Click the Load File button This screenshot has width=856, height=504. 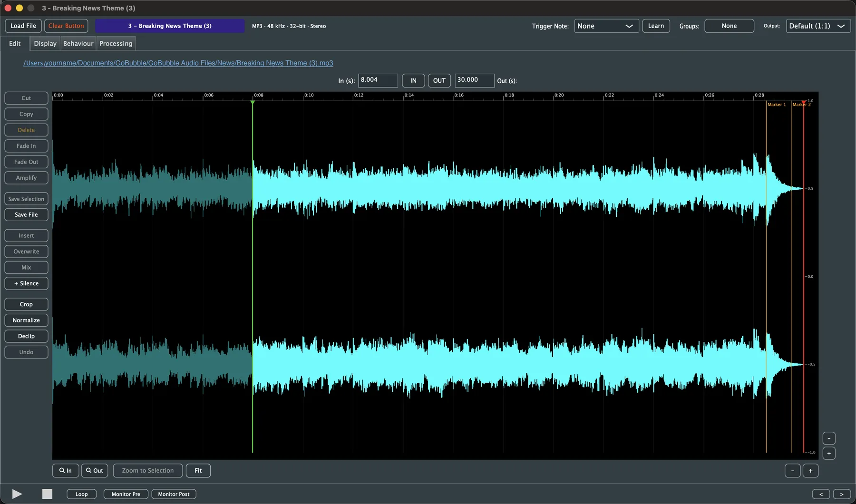23,26
